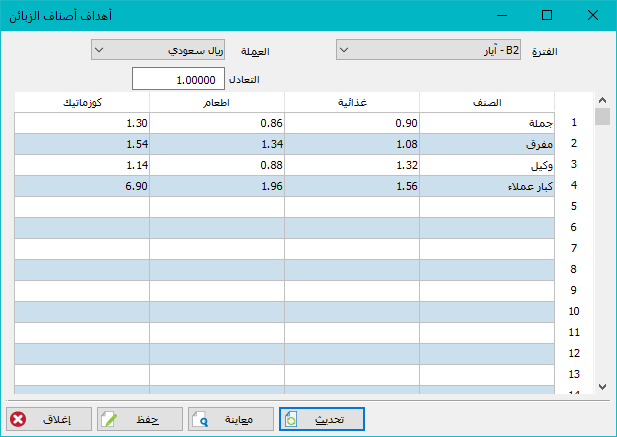Click the scrollbar down arrow
Image resolution: width=617 pixels, height=437 pixels.
(602, 387)
